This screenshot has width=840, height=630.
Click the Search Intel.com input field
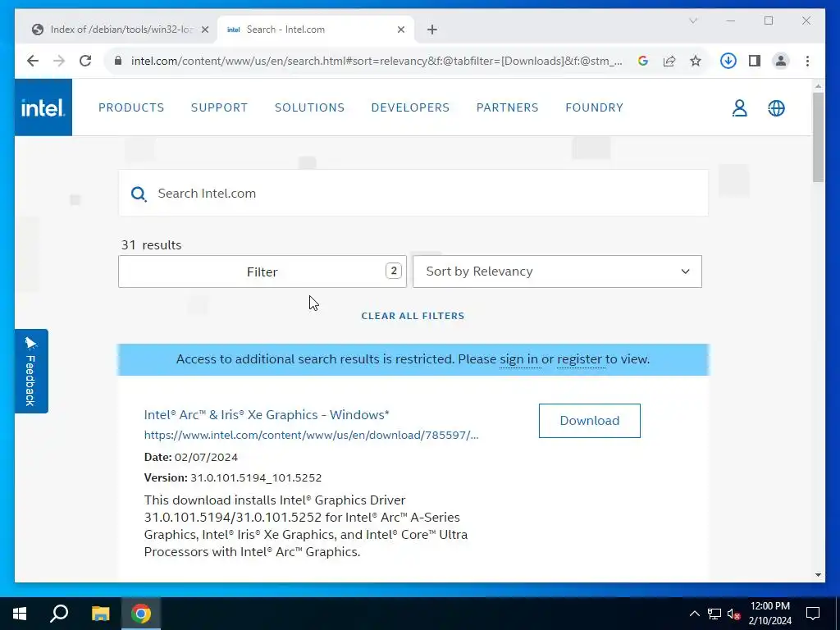click(x=413, y=194)
